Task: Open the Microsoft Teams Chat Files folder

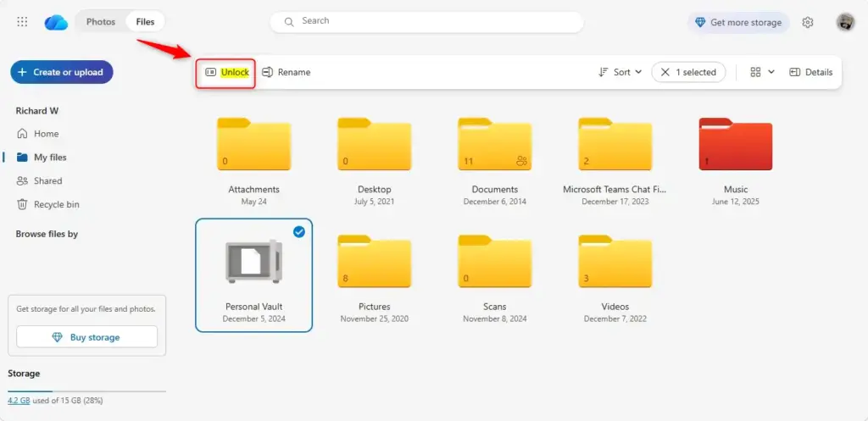Action: point(615,144)
